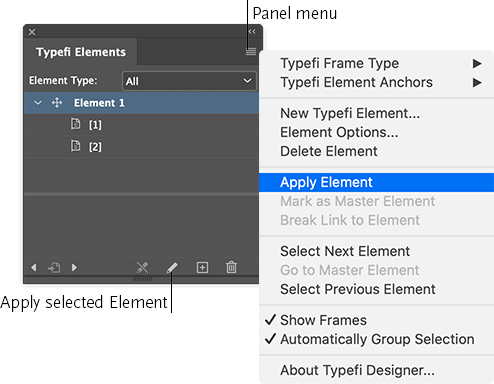Click the Apply selected Element pencil icon

(x=172, y=267)
